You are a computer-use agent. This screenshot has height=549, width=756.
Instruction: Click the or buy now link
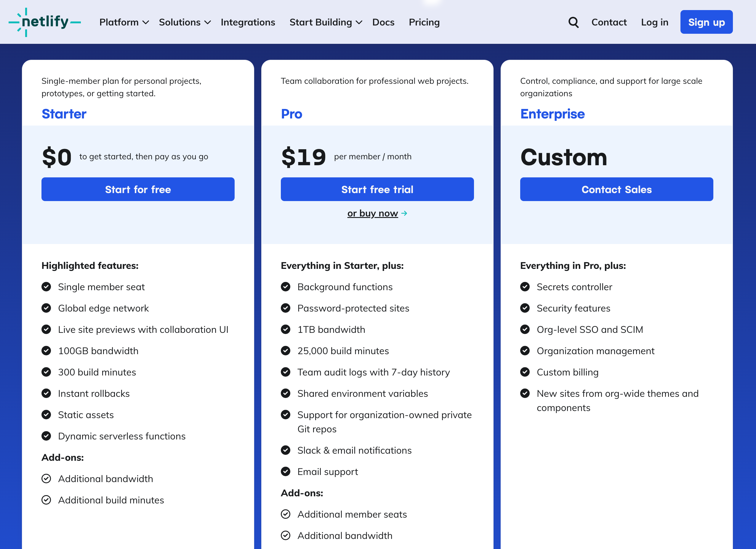(x=372, y=213)
